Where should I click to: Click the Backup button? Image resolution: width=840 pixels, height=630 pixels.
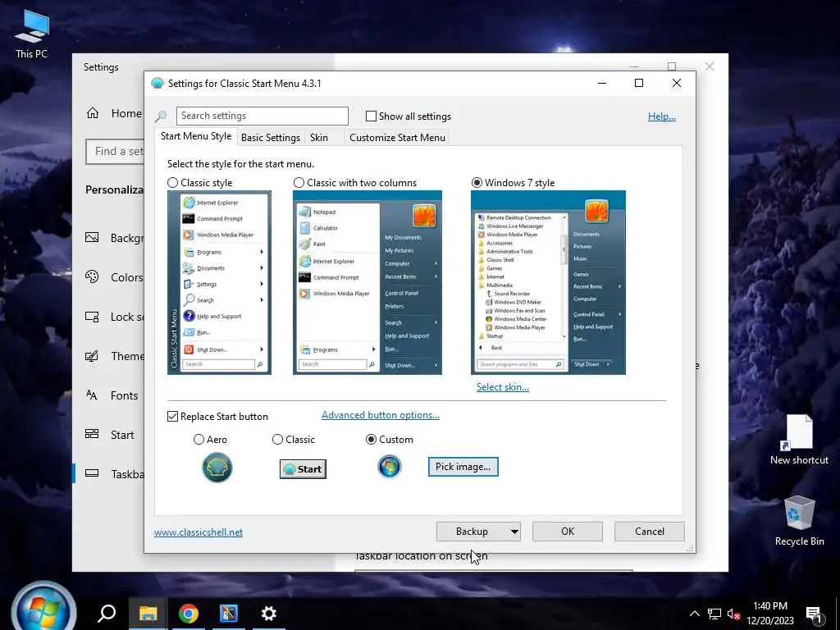[x=472, y=532]
